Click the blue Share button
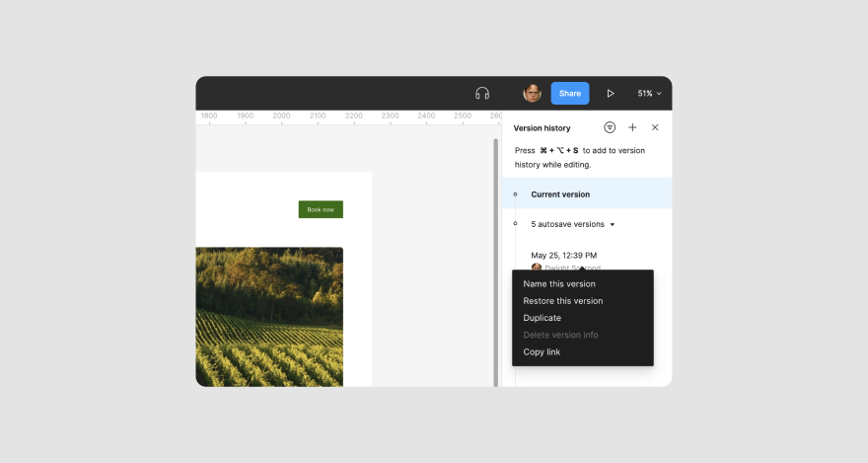The image size is (868, 463). tap(570, 93)
